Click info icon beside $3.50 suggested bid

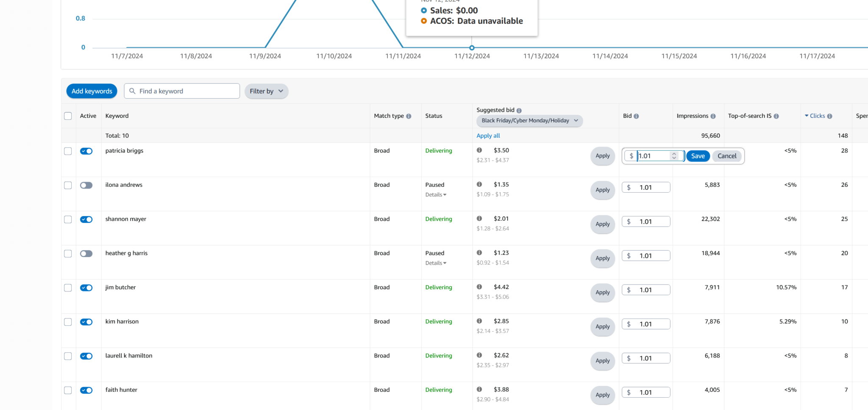click(x=479, y=150)
